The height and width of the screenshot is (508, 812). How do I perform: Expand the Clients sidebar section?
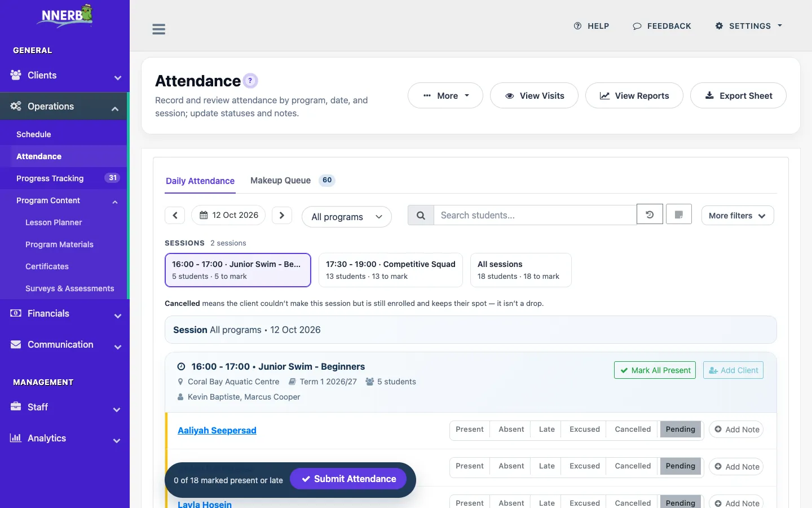tap(65, 76)
